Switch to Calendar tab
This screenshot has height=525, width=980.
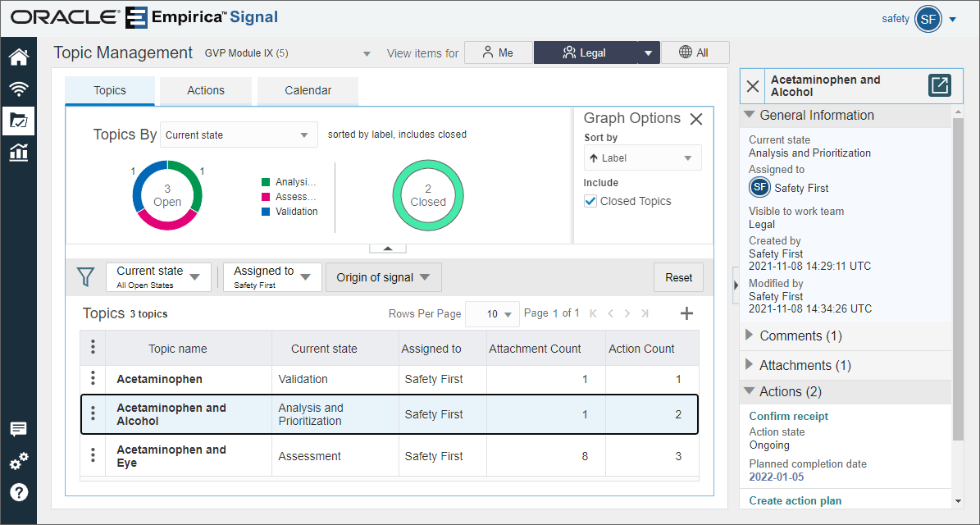click(x=308, y=90)
